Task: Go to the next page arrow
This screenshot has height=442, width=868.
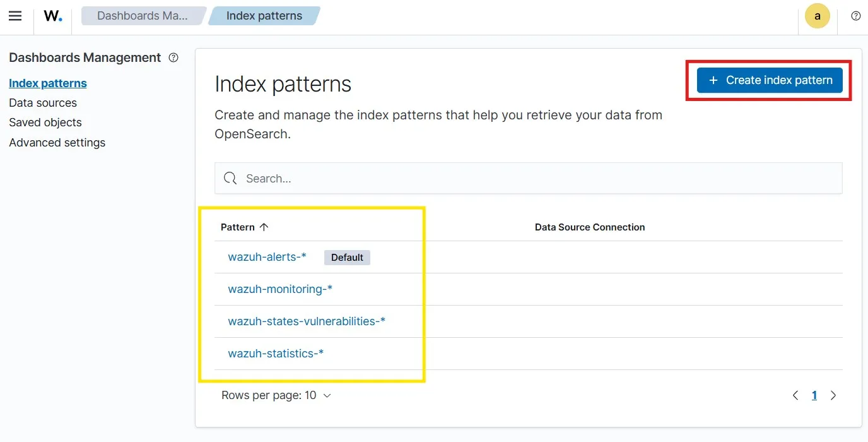Action: pyautogui.click(x=833, y=395)
